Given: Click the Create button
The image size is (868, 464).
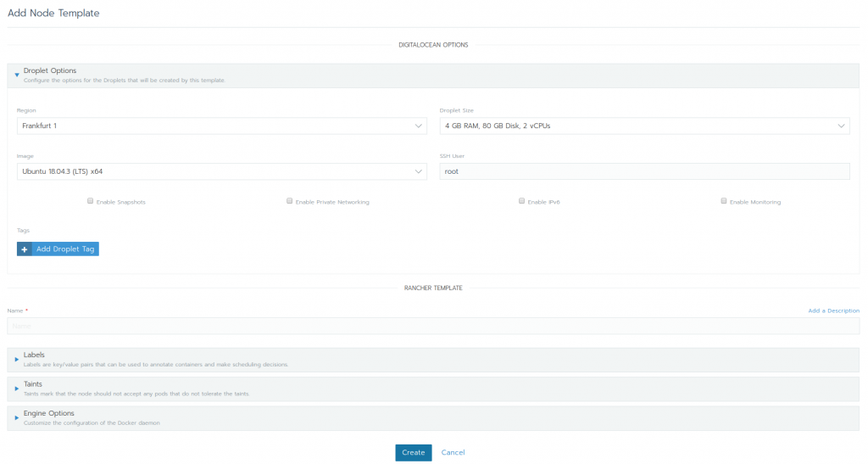Looking at the screenshot, I should point(413,452).
